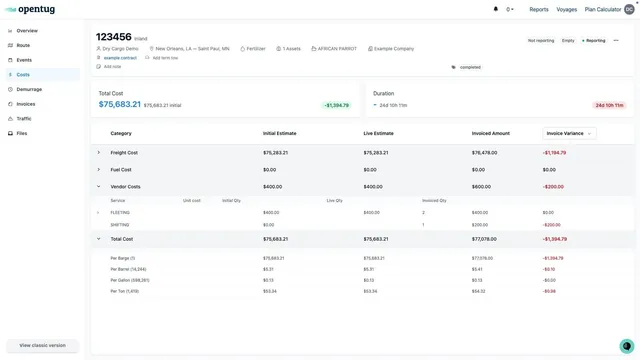Click the Files sidebar icon
The image size is (640, 360).
[10, 133]
